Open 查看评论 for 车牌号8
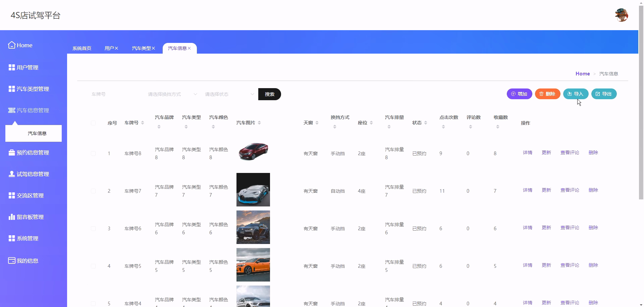Screen dimensions: 644x307 570,152
